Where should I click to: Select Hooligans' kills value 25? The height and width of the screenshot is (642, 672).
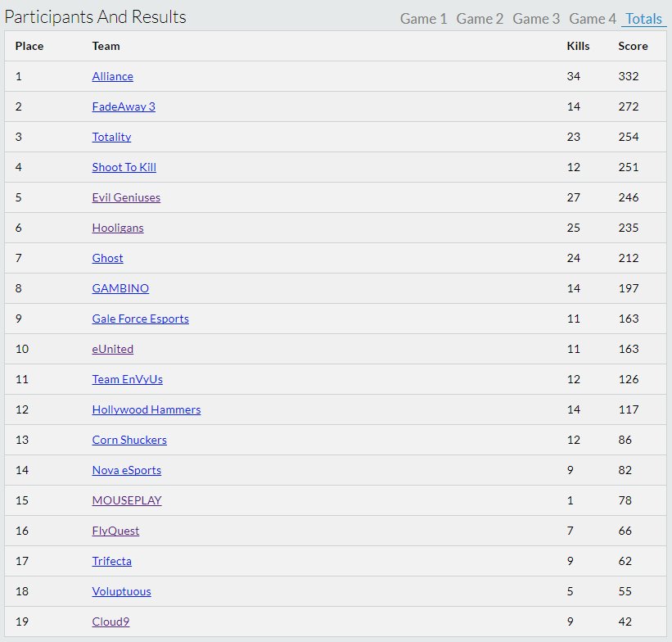574,228
